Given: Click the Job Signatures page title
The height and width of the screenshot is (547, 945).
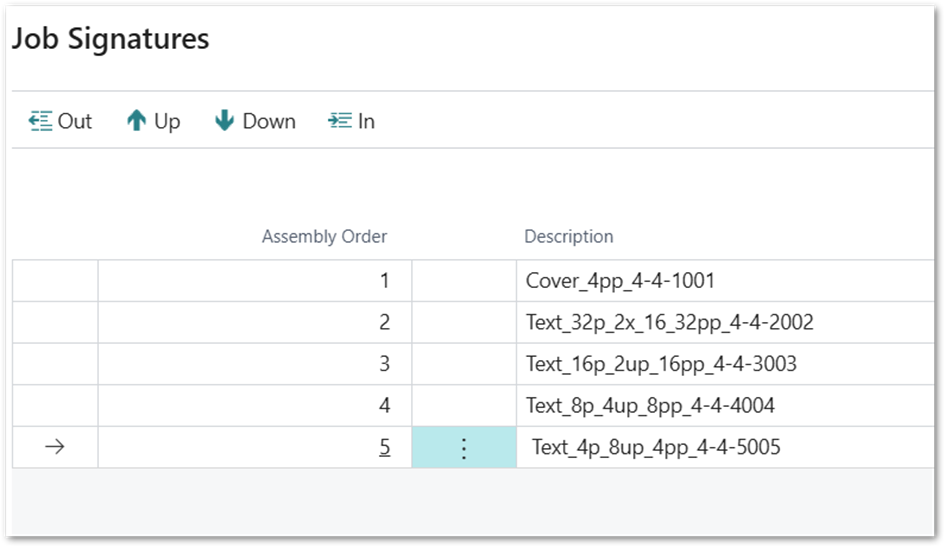Looking at the screenshot, I should (x=110, y=39).
